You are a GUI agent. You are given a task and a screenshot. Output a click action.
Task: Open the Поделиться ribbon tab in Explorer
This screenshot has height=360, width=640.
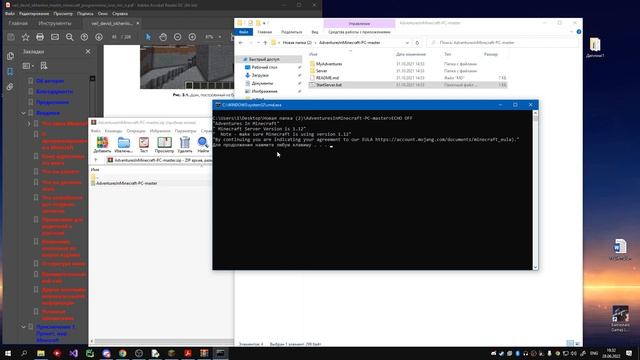291,32
